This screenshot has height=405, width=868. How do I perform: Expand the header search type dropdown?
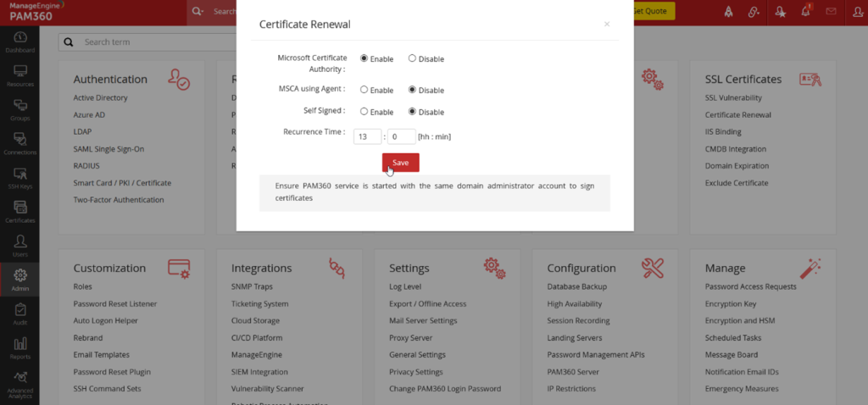pos(198,12)
